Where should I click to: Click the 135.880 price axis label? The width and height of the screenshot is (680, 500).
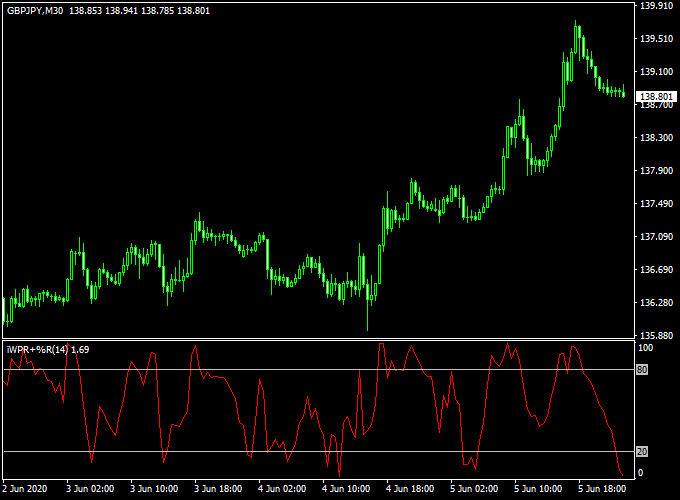656,335
